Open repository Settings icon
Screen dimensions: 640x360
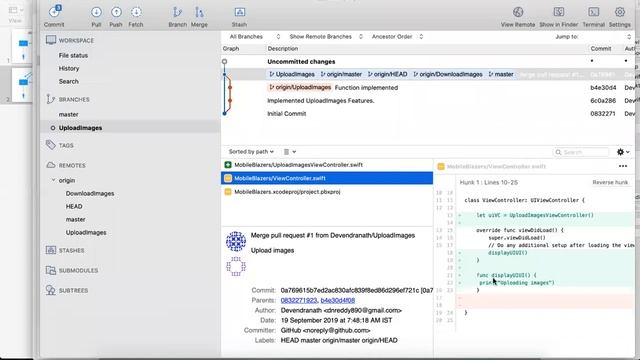tap(620, 12)
